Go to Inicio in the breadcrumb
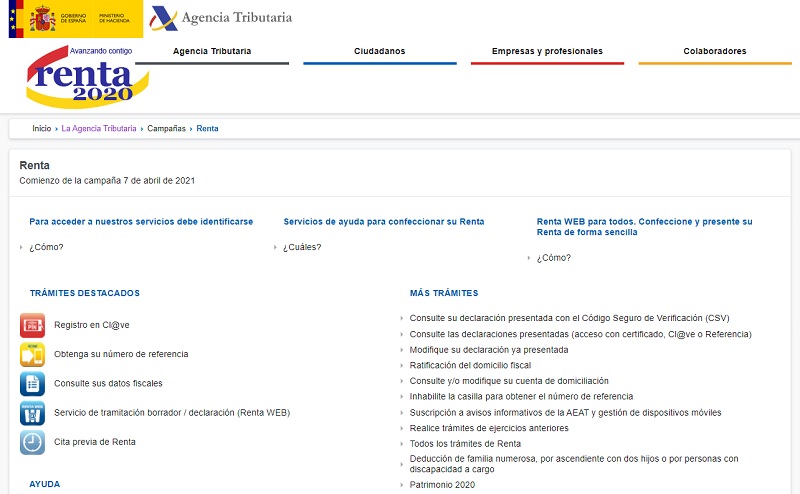The width and height of the screenshot is (800, 494). coord(41,129)
